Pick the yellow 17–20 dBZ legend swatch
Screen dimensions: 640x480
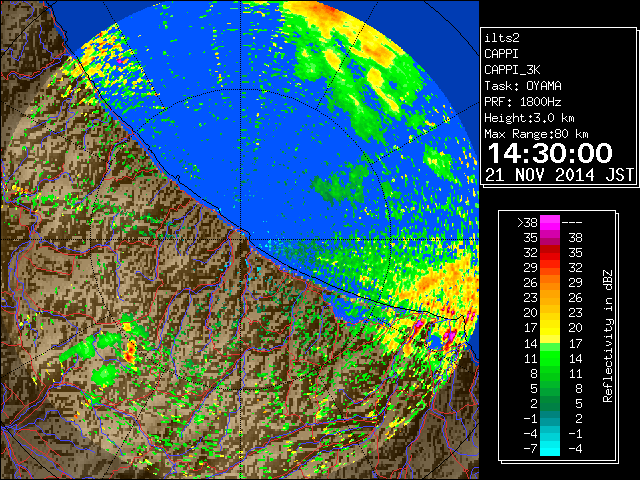550,328
